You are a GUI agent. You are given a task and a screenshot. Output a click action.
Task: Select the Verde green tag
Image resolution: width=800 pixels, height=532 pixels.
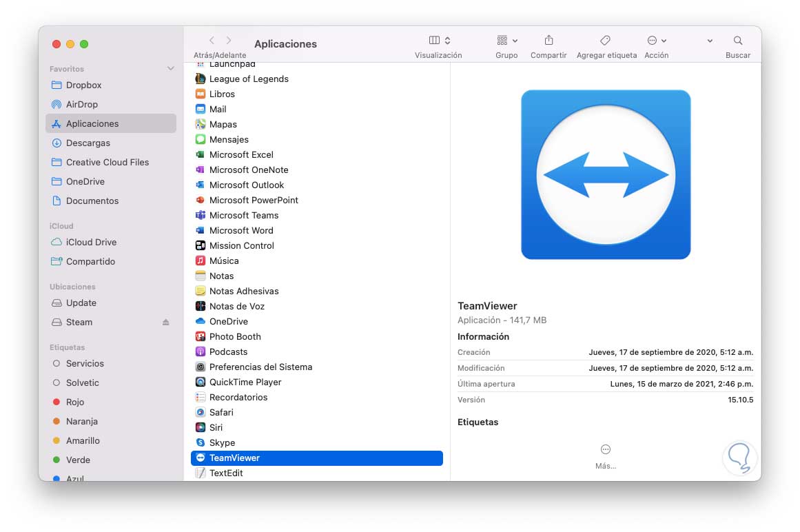click(111, 460)
